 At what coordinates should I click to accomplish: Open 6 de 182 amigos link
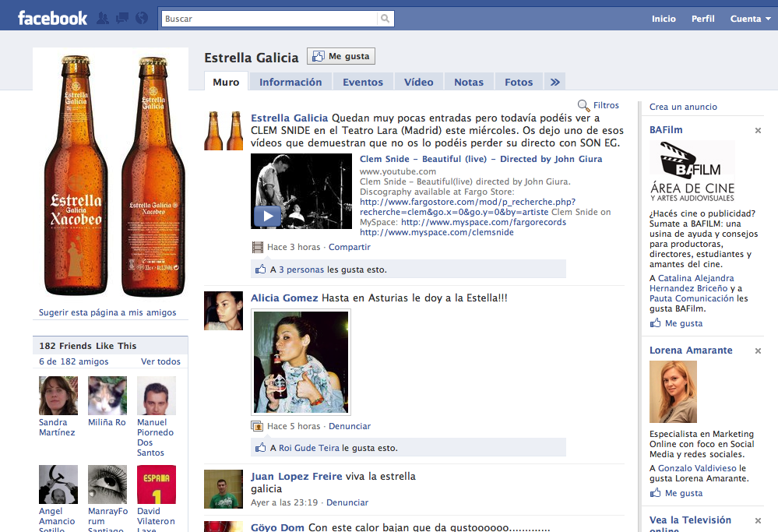[74, 361]
